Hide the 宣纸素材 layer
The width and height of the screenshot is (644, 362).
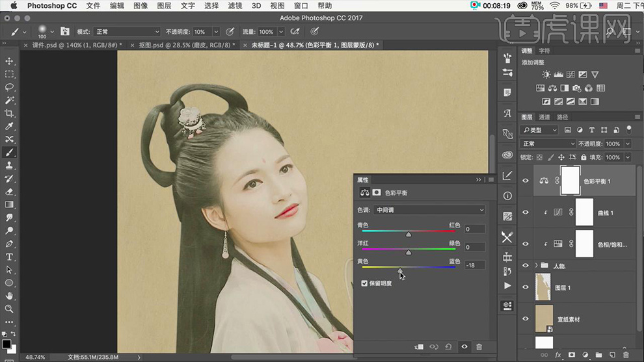tap(526, 318)
